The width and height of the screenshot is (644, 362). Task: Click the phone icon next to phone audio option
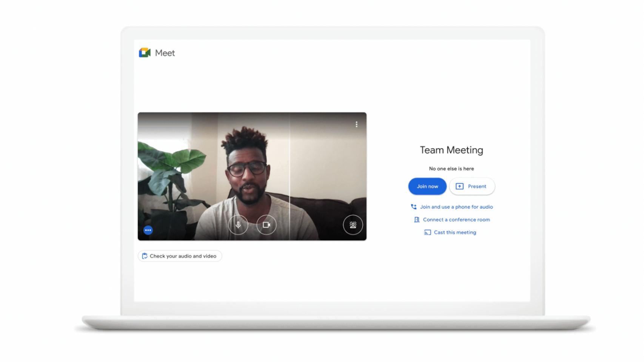(x=413, y=207)
